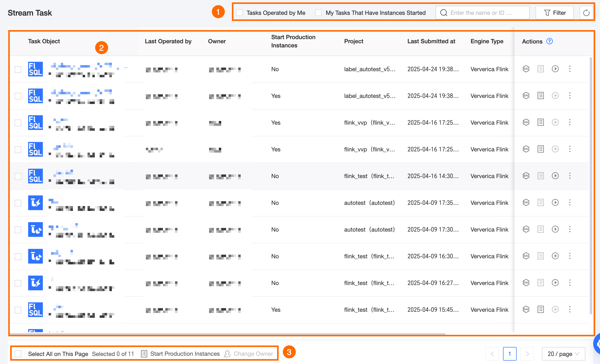Image resolution: width=600 pixels, height=364 pixels.
Task: Go to page 1 in pagination
Action: tap(509, 354)
